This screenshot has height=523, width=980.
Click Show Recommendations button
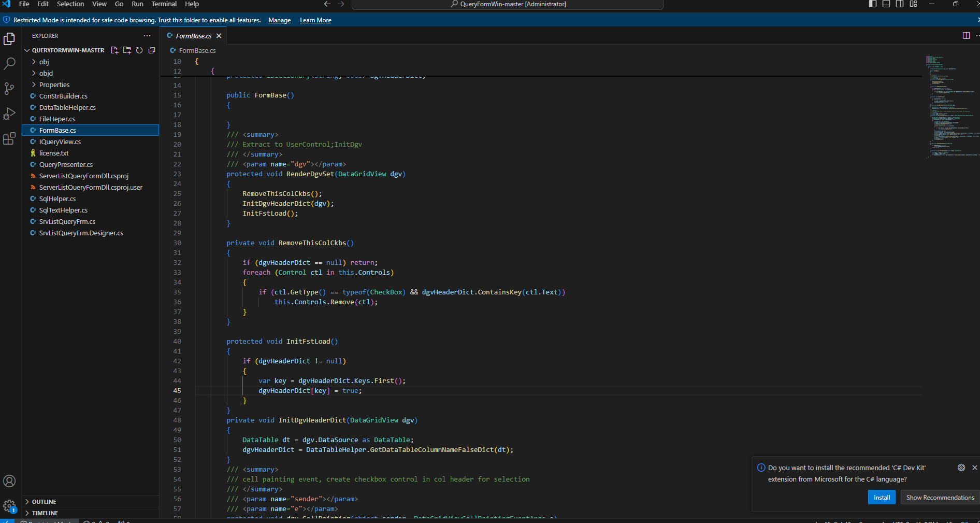[x=940, y=498]
